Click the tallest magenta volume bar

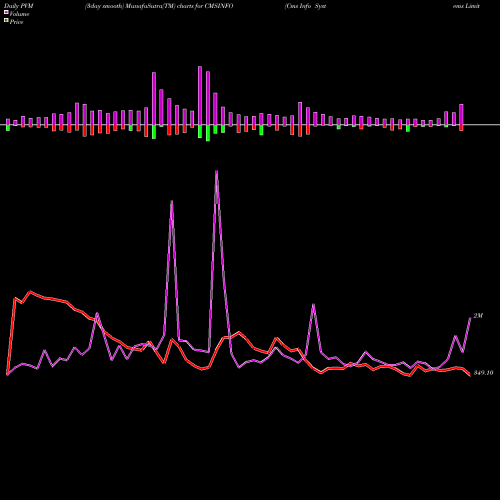pos(200,95)
